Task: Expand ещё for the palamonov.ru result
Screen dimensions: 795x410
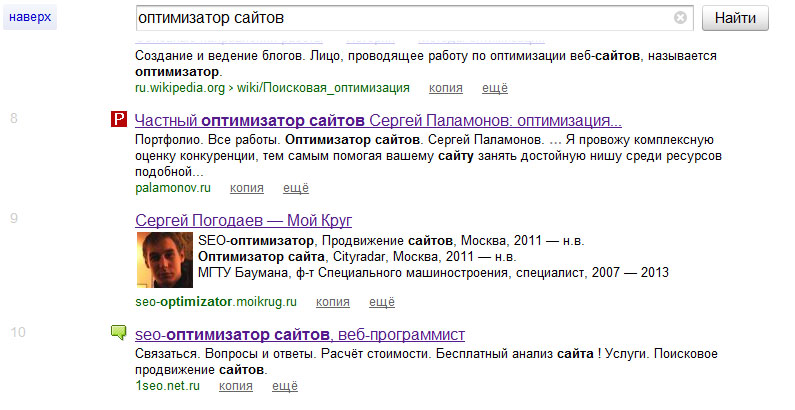Action: point(296,187)
